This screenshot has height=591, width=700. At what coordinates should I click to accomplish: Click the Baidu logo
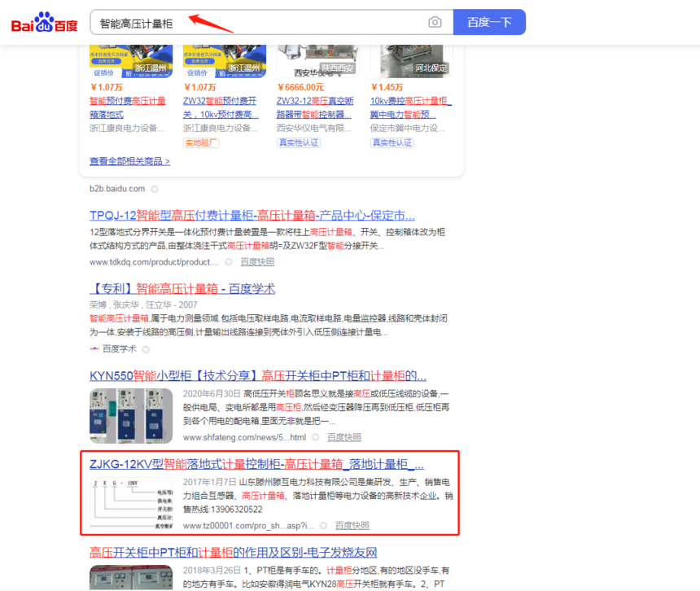coord(44,22)
